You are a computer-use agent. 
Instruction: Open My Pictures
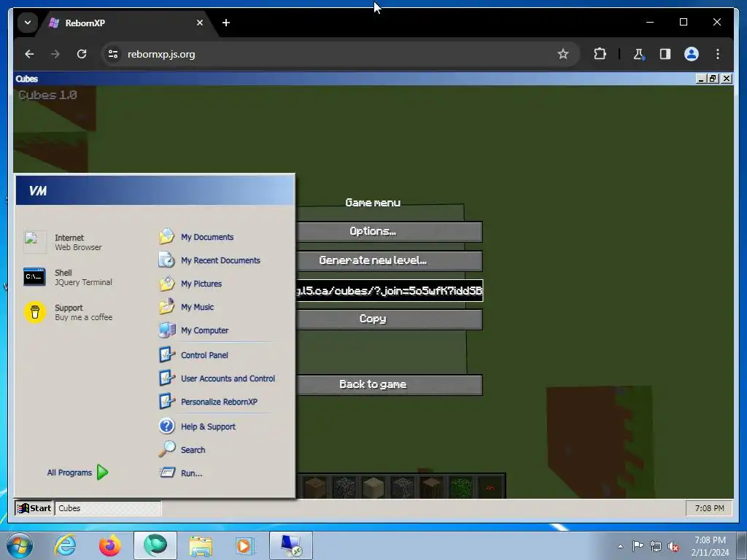pyautogui.click(x=190, y=284)
